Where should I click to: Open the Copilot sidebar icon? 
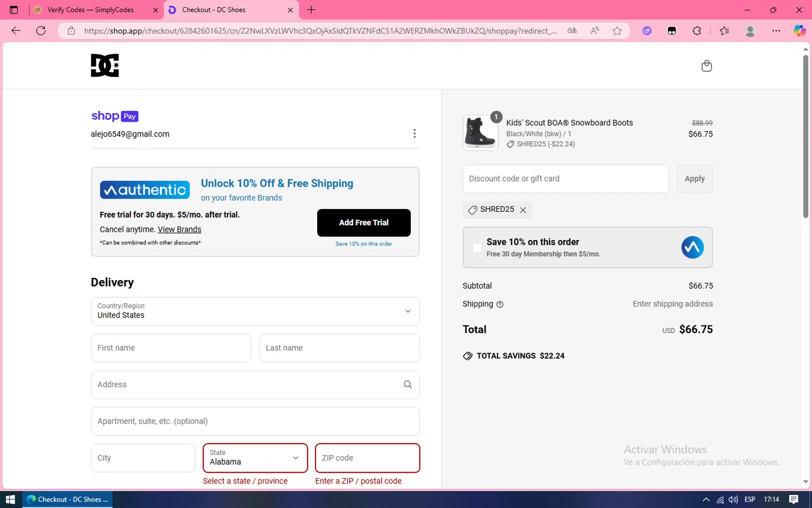[x=799, y=31]
